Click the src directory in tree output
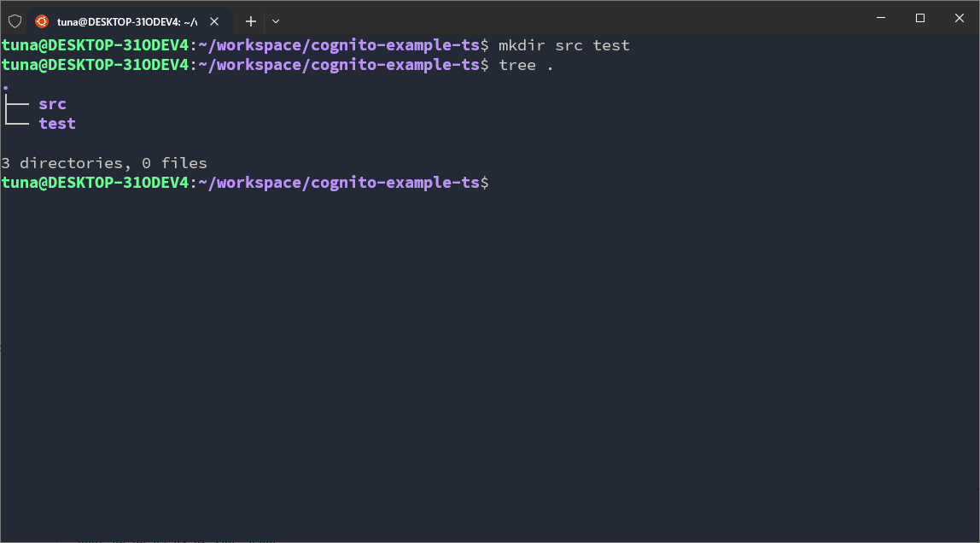The height and width of the screenshot is (543, 980). [x=52, y=104]
